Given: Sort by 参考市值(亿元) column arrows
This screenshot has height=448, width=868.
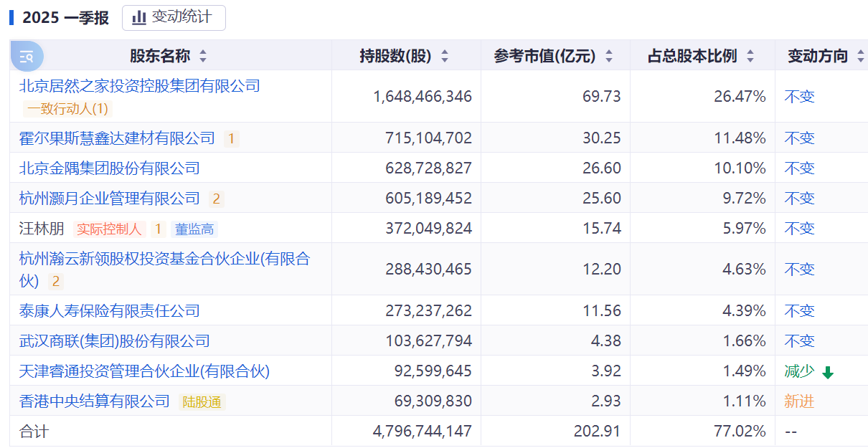Looking at the screenshot, I should [x=609, y=56].
